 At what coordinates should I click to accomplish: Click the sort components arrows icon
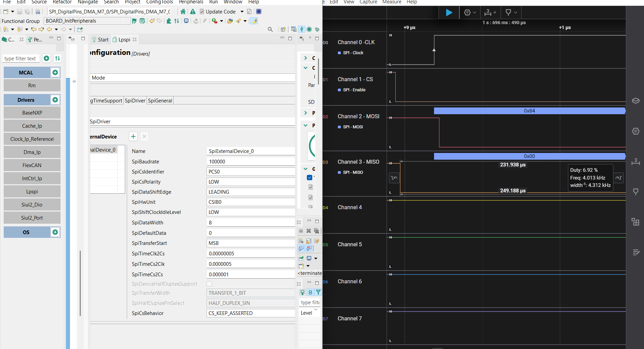58,58
